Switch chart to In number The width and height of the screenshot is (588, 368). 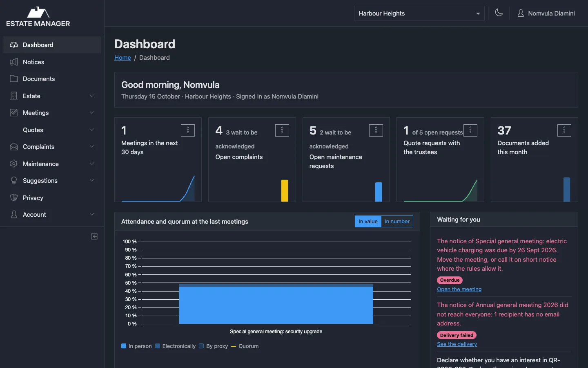[x=397, y=222]
